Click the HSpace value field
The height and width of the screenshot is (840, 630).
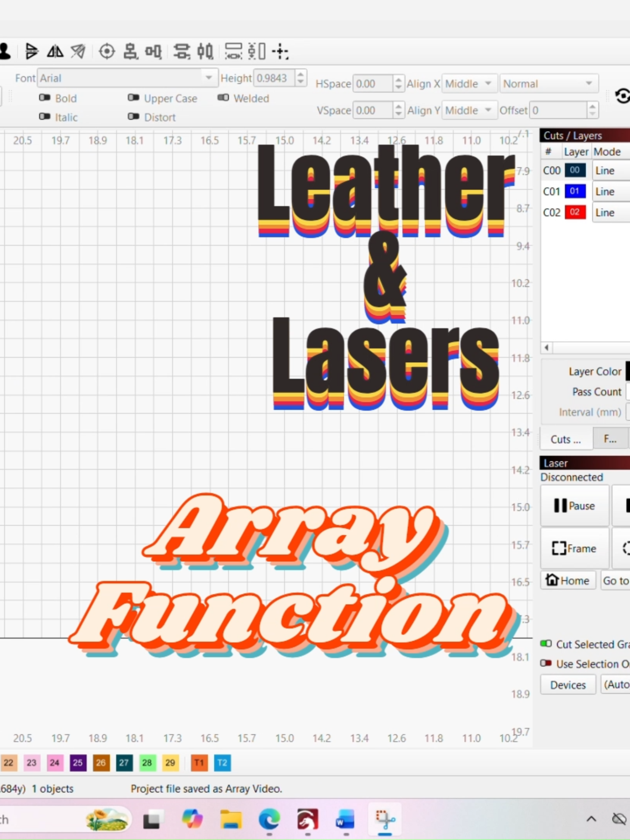click(x=373, y=84)
